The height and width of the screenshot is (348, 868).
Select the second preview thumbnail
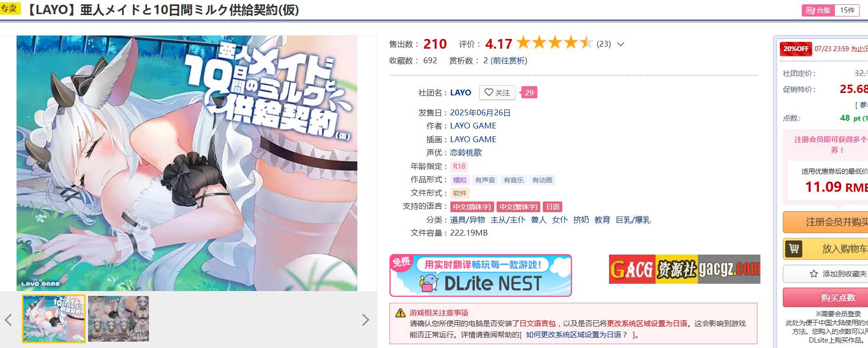(x=118, y=318)
